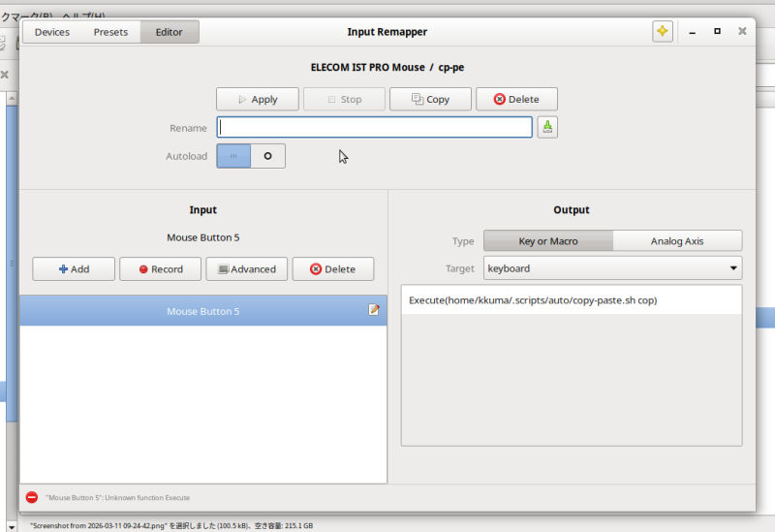Switch output type to Analog Axis

click(677, 240)
